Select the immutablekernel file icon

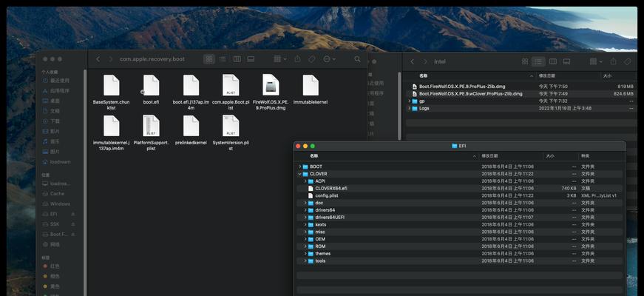tap(311, 86)
